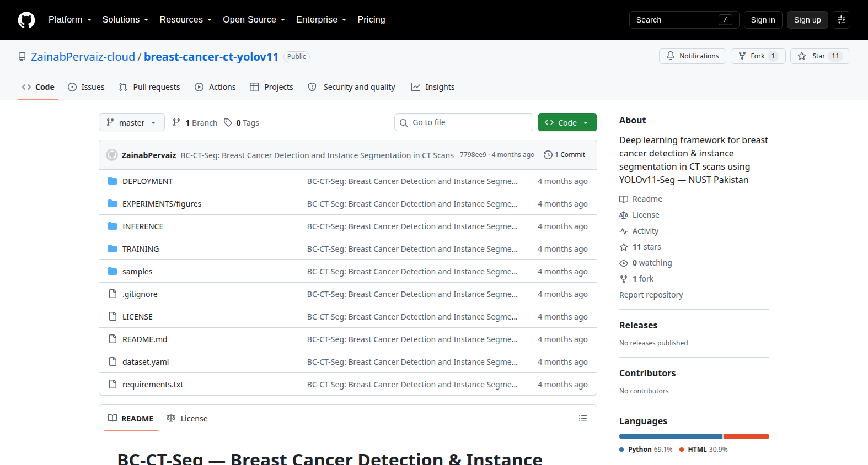This screenshot has height=465, width=868.
Task: Open the Pricing link
Action: coord(372,20)
